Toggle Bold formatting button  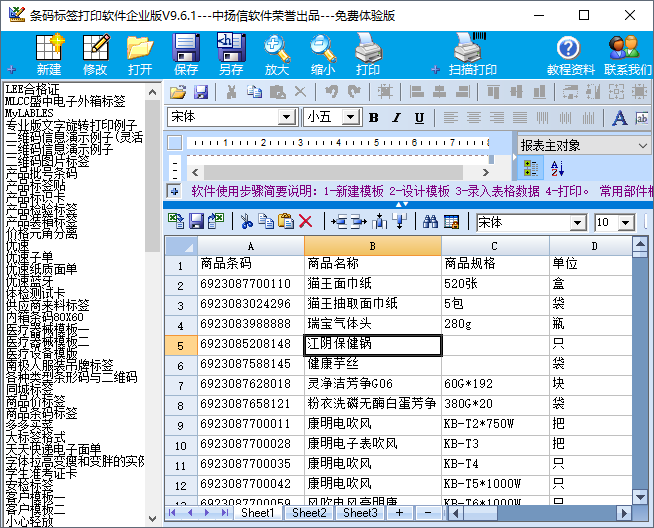(x=374, y=118)
